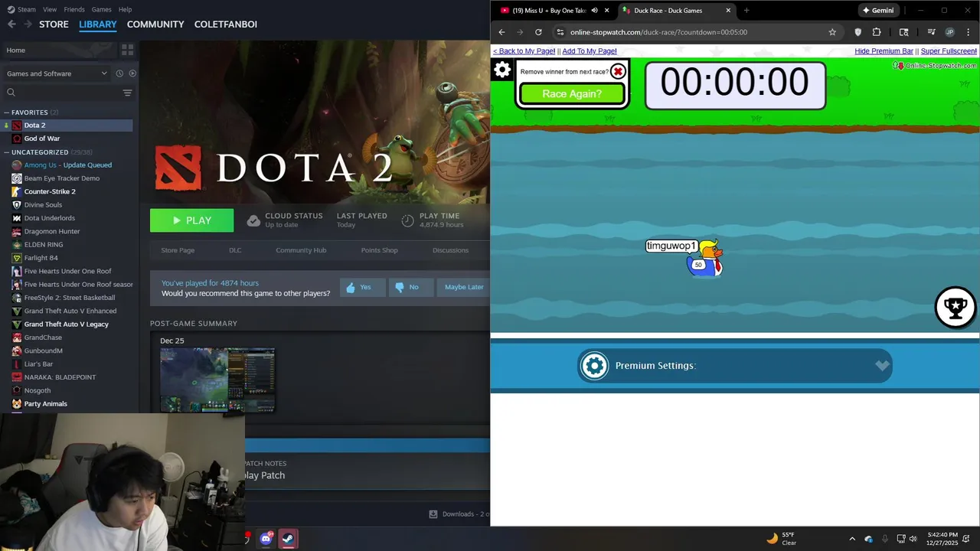Open a new Chrome tab
Screen dimensions: 980x551
pyautogui.click(x=746, y=11)
